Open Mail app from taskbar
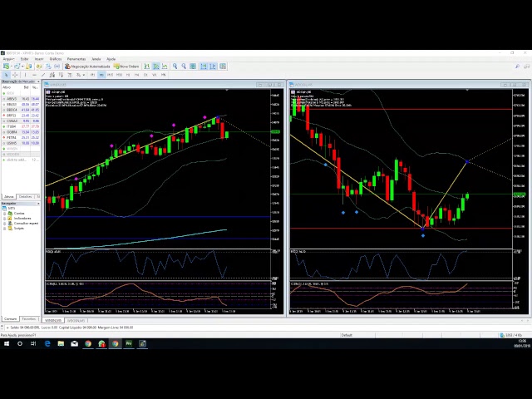The width and height of the screenshot is (532, 399). click(x=75, y=343)
